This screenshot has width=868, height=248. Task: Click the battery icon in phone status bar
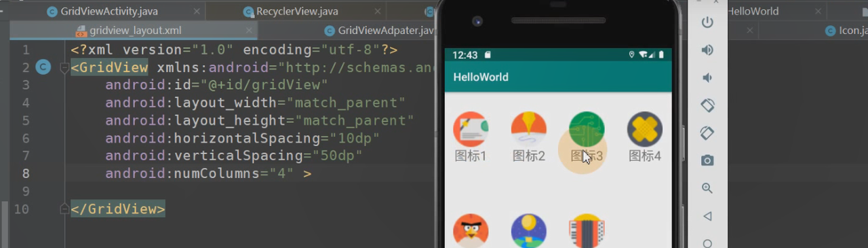click(661, 54)
